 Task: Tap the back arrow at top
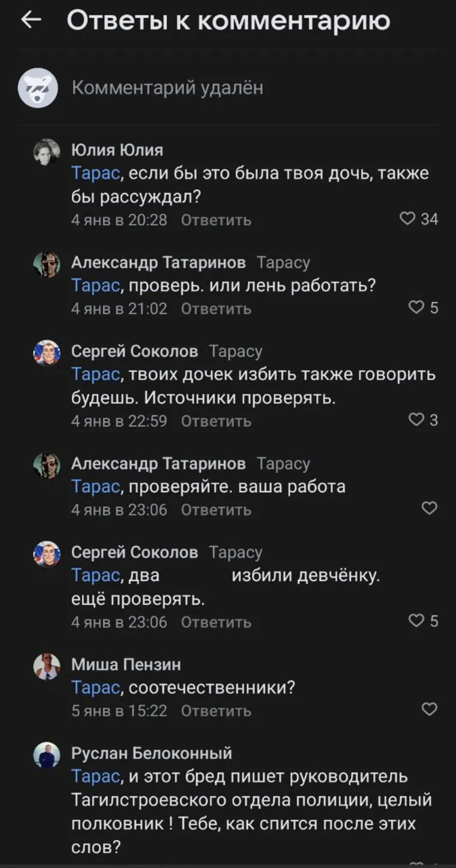(x=31, y=21)
